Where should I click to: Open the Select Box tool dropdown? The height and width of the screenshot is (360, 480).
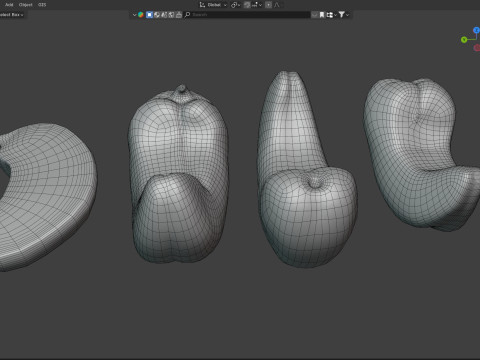point(12,15)
